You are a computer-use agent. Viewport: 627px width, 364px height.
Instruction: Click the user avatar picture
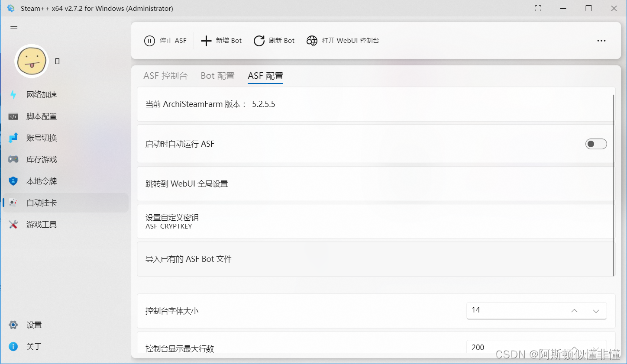pos(31,61)
